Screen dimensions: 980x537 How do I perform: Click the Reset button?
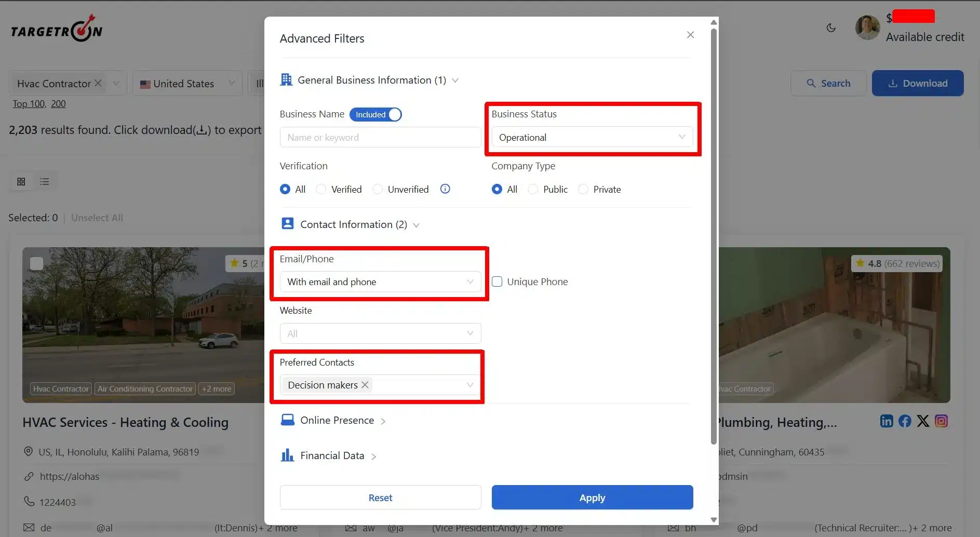pos(380,498)
